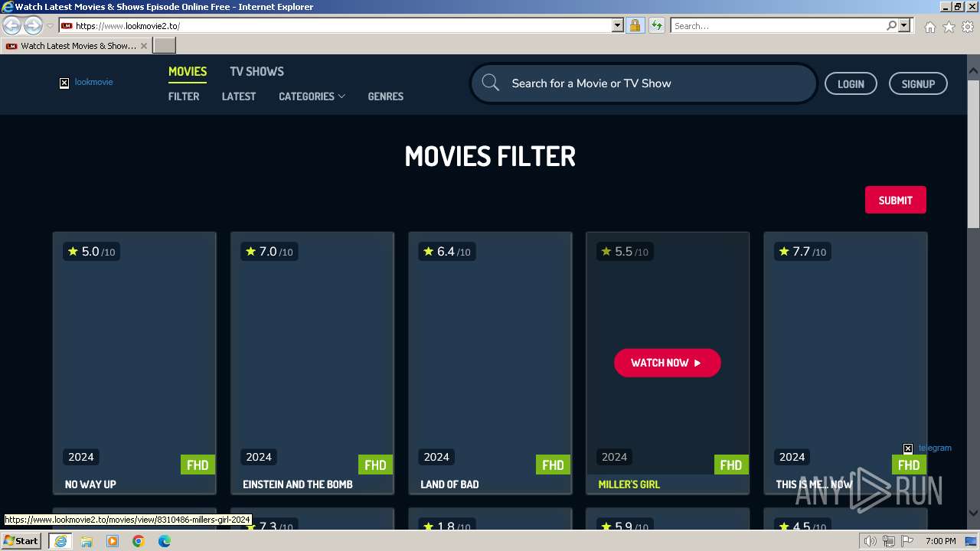Click the Search for a Movie field
The height and width of the screenshot is (551, 980).
tap(643, 83)
